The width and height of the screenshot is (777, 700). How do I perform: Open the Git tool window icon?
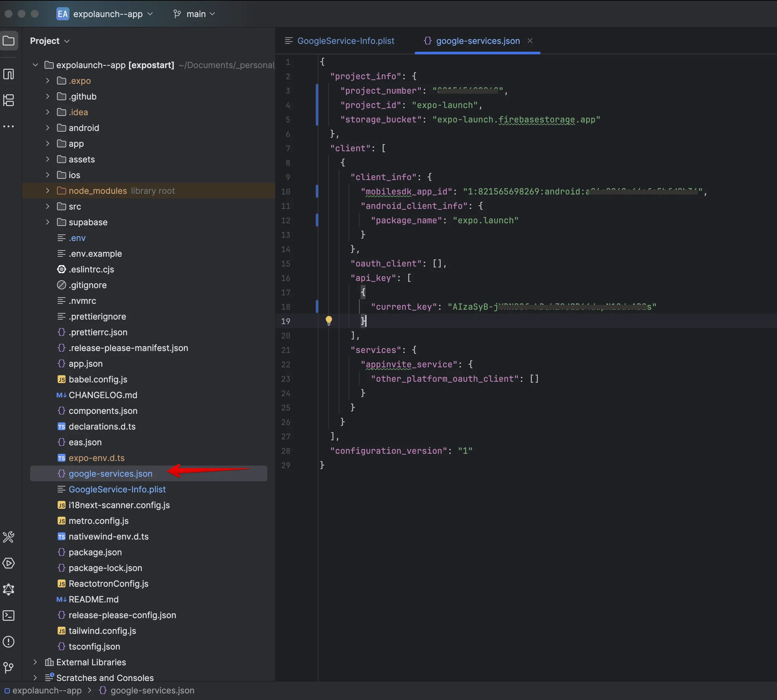pos(9,667)
